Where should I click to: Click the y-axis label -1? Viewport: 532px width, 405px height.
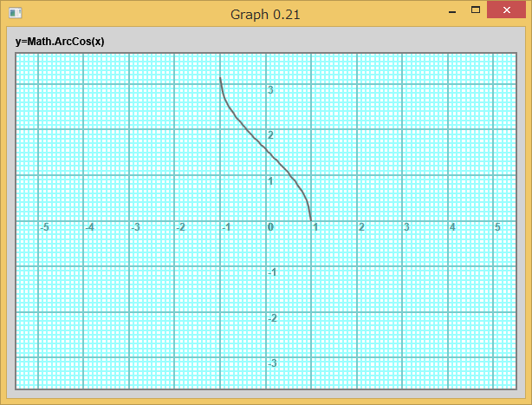point(272,272)
